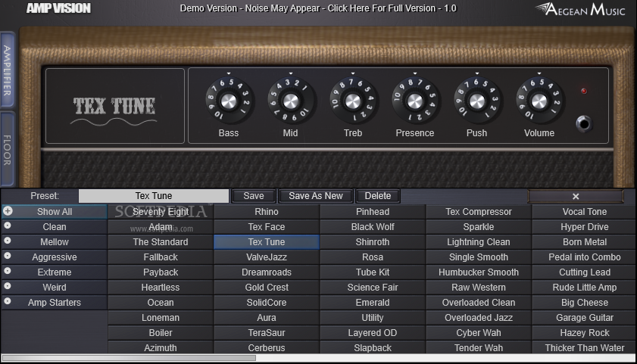
Task: Toggle the red power LED light
Action: 584,91
